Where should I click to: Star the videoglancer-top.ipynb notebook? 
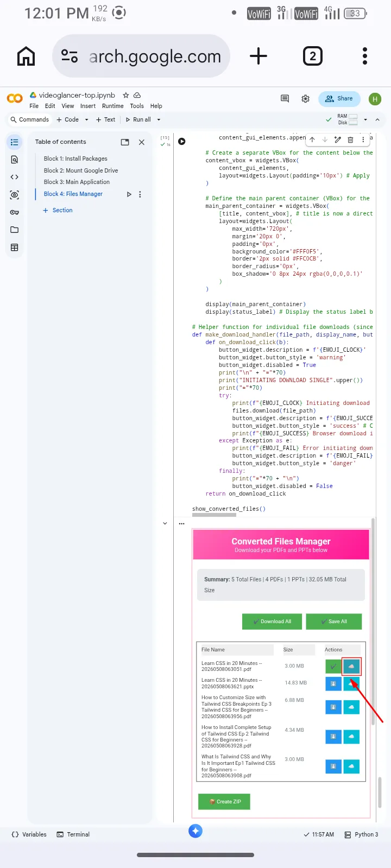126,95
